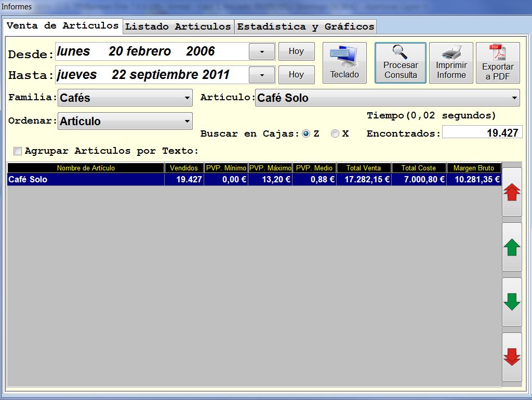
Task: Open the on-screen Teclado keyboard
Action: click(x=344, y=63)
